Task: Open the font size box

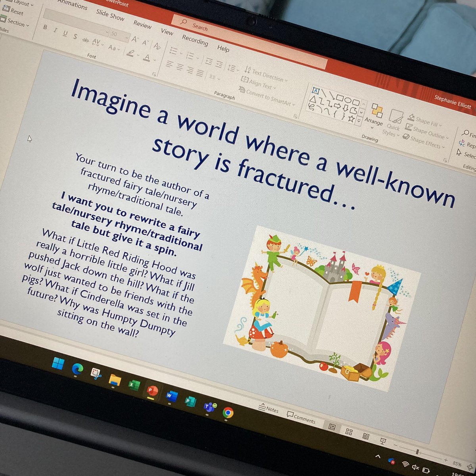Action: [119, 35]
